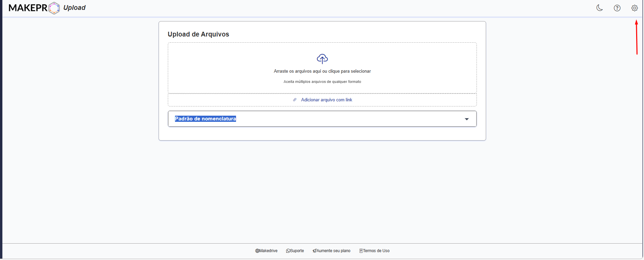644x260 pixels.
Task: Toggle dark mode with the moon icon
Action: click(x=599, y=8)
